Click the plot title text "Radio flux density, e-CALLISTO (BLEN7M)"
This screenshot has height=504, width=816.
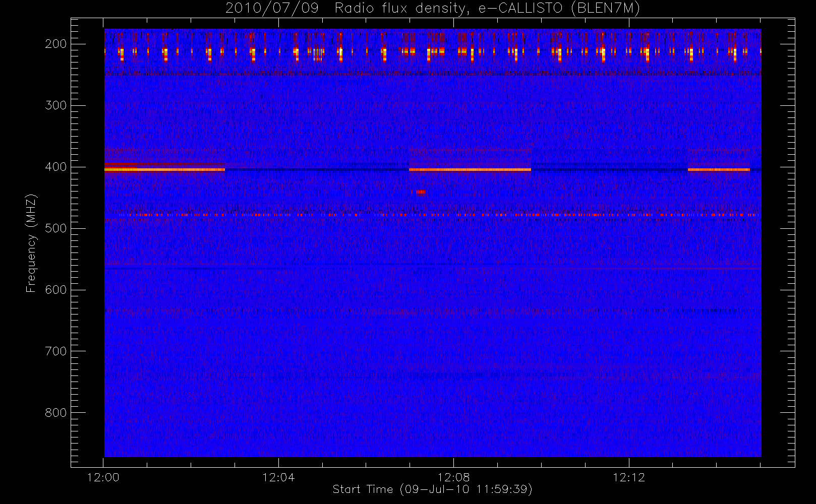pos(487,9)
